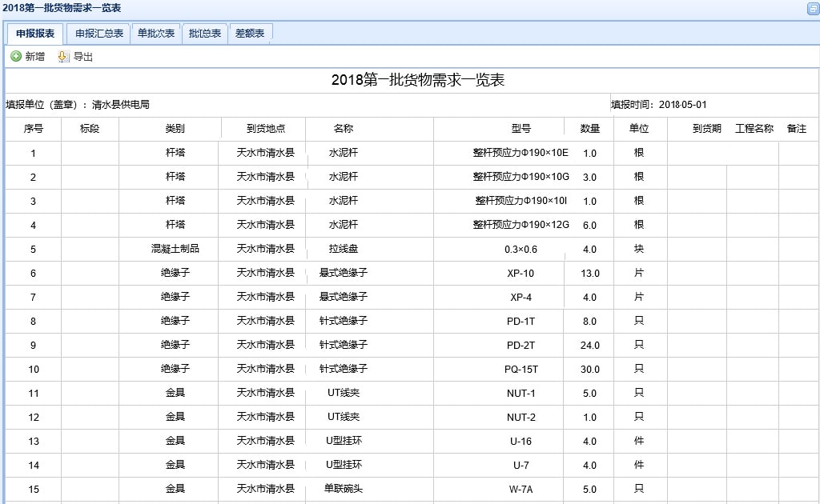Select quantity 30.0 in the PQ-15T row
The width and height of the screenshot is (820, 504).
590,370
